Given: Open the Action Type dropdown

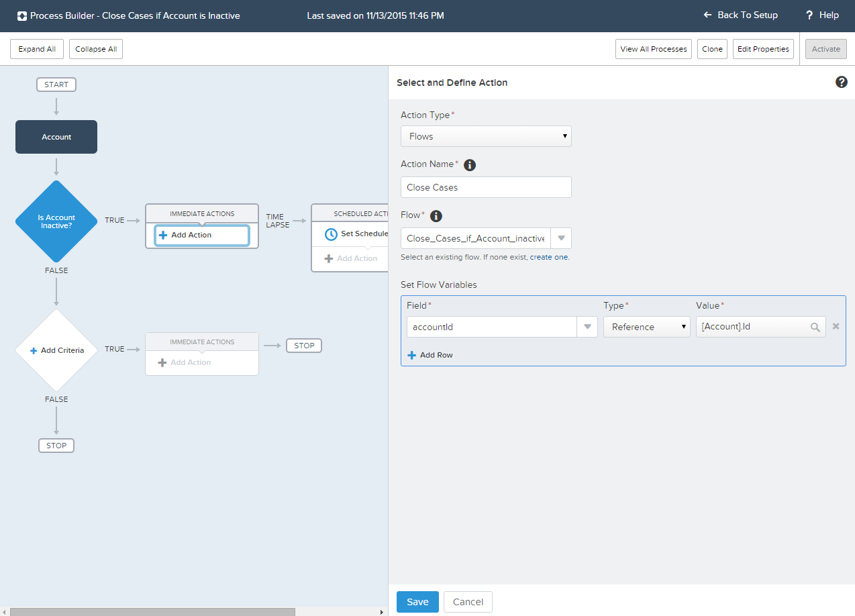Looking at the screenshot, I should click(x=486, y=136).
